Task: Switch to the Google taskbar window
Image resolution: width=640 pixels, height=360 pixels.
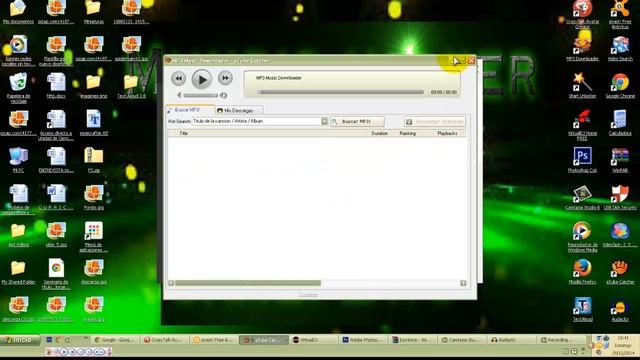Action: coord(115,340)
